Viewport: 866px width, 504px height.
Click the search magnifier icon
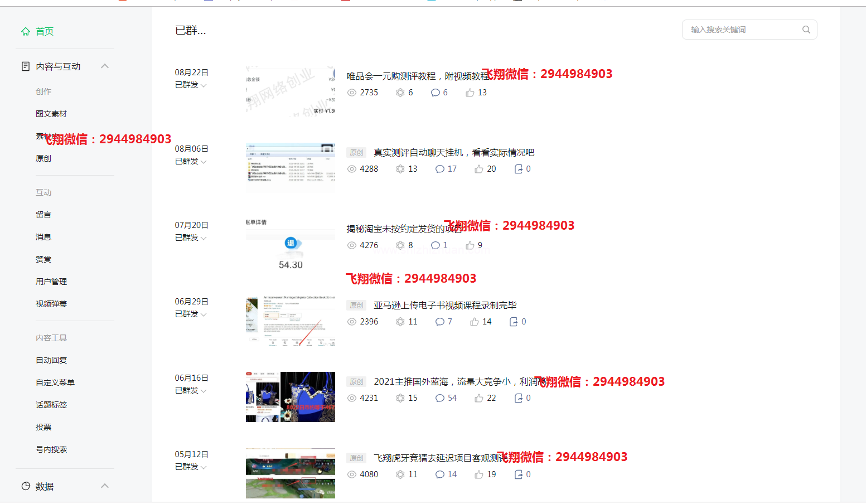806,30
